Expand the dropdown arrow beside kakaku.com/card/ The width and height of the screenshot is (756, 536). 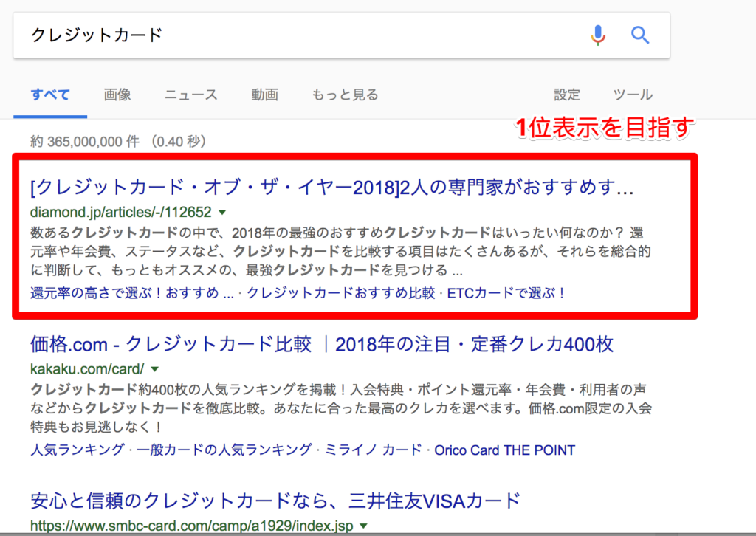(155, 369)
